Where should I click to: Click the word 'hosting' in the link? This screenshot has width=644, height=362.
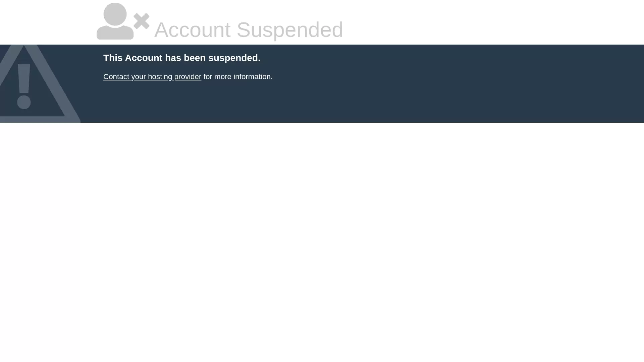(160, 77)
